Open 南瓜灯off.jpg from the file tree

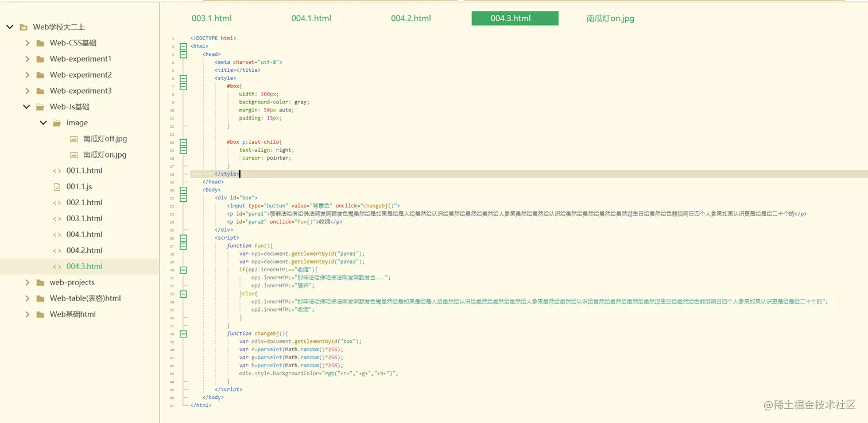pos(105,139)
